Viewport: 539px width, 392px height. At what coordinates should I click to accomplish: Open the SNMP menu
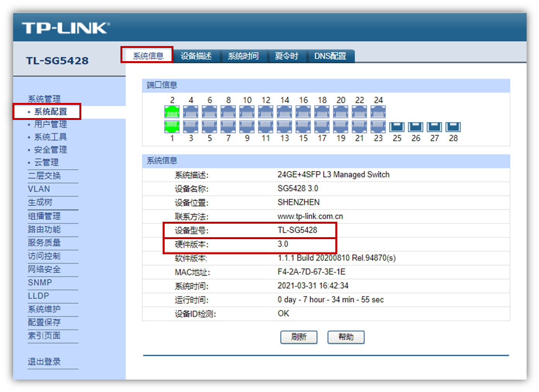click(40, 282)
